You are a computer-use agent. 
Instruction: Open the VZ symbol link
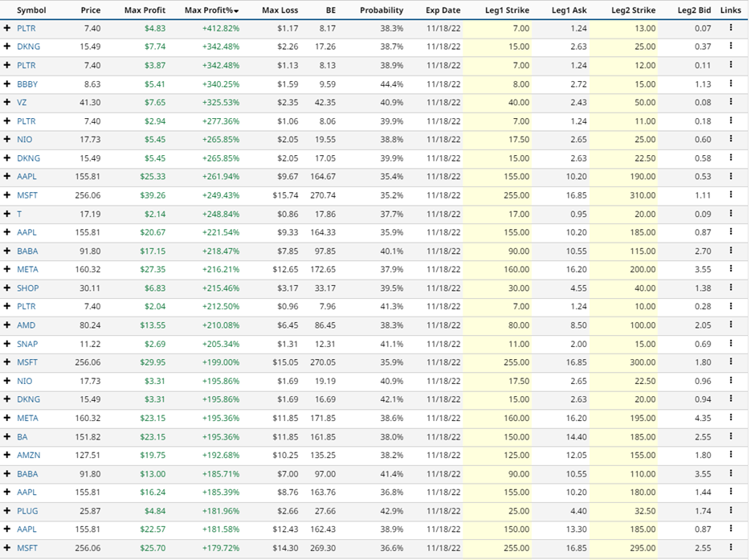(x=22, y=102)
